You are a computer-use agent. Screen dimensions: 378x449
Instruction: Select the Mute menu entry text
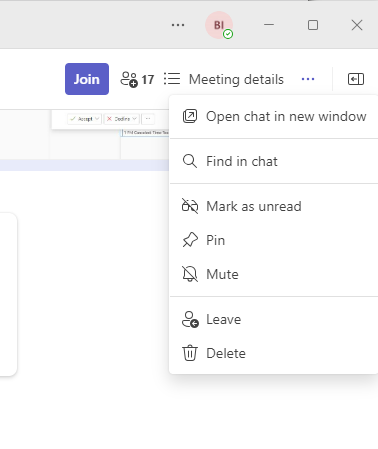coord(222,274)
